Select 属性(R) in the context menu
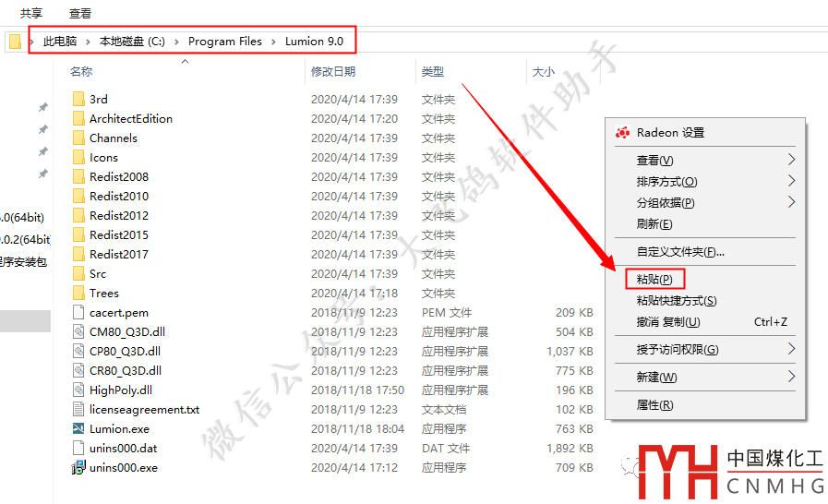 pyautogui.click(x=654, y=405)
